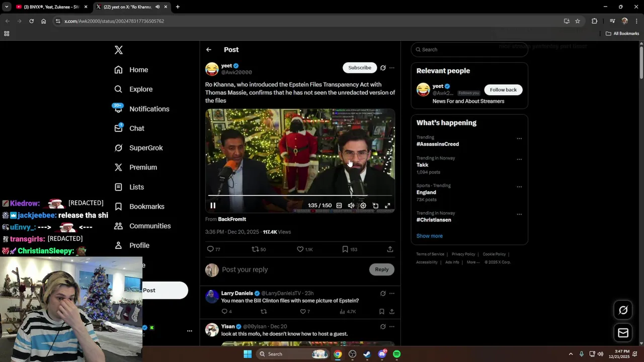Open Notifications in X sidebar
This screenshot has width=644, height=362.
(x=142, y=109)
